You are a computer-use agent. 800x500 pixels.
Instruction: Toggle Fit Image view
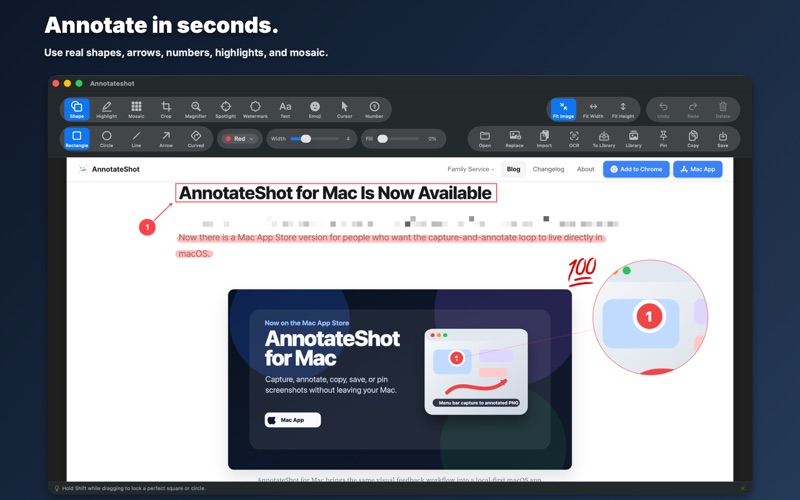563,109
